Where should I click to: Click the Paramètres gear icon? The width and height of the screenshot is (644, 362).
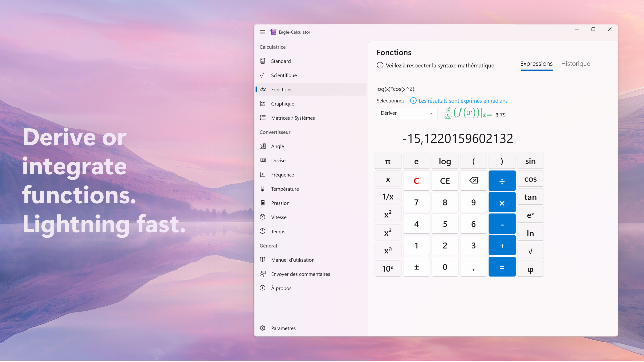(262, 328)
